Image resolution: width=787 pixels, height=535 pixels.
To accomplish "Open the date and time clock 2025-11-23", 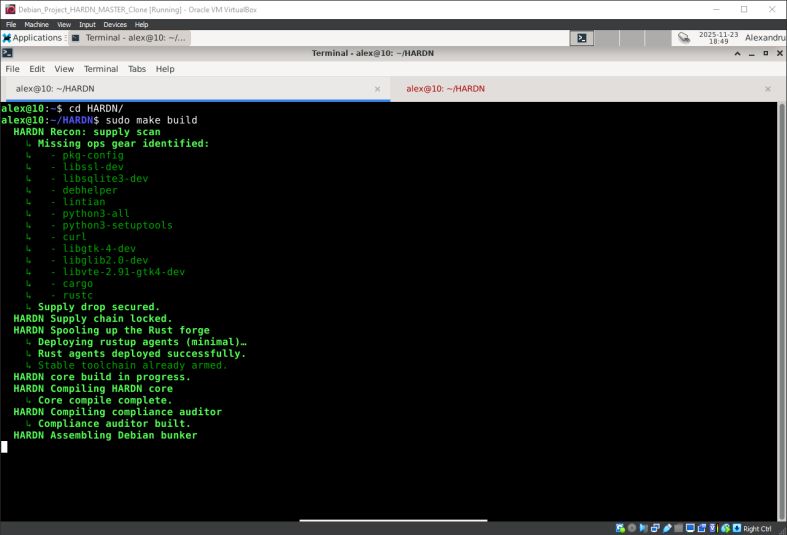I will pos(718,38).
